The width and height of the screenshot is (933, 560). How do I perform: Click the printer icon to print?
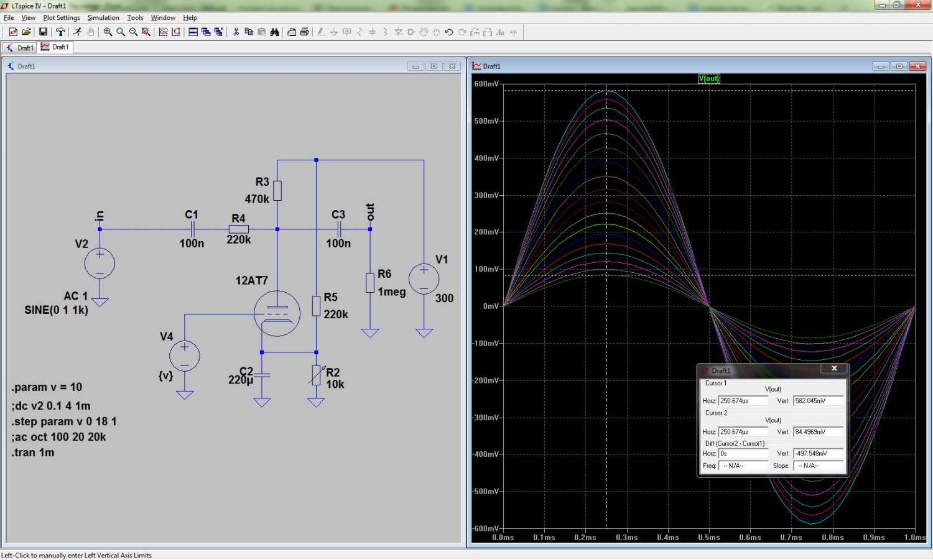304,32
